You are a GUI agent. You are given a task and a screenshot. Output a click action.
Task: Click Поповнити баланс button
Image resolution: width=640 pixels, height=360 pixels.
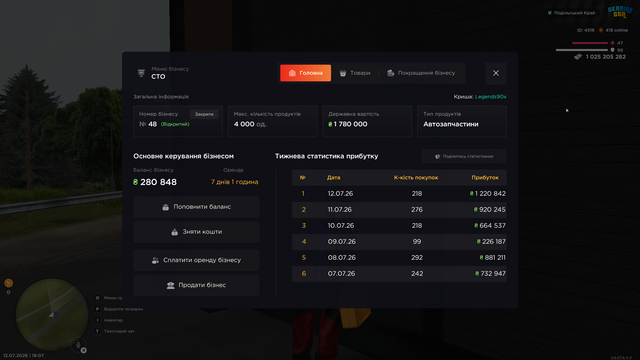point(196,207)
